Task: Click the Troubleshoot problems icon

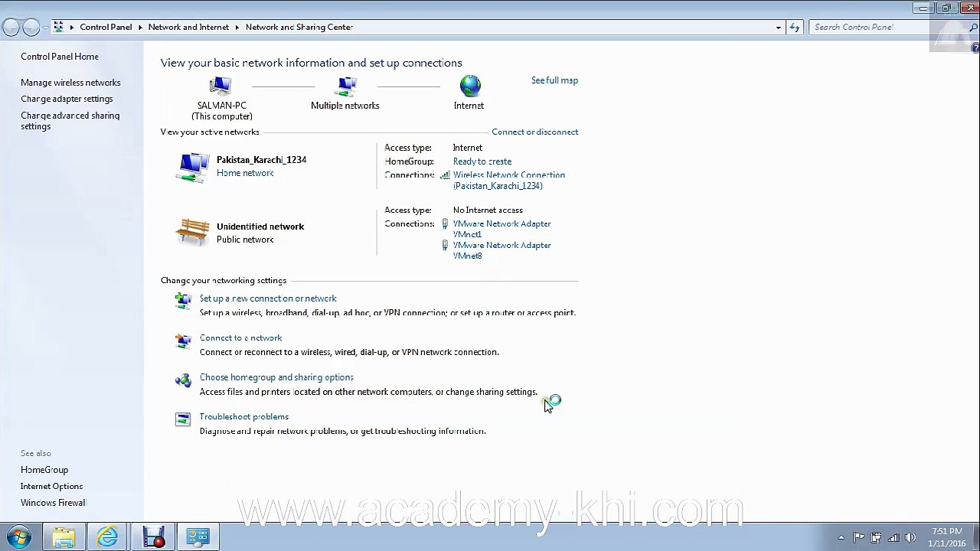Action: 183,419
